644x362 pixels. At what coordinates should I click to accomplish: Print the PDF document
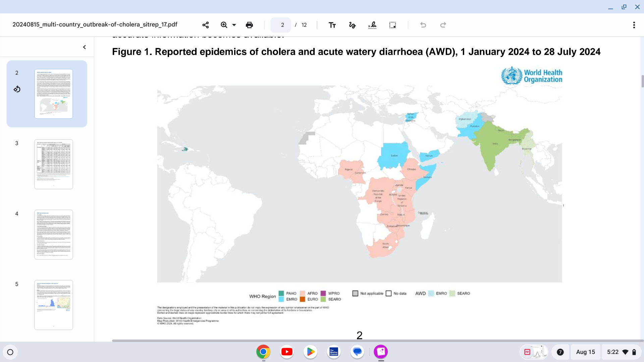(x=249, y=25)
